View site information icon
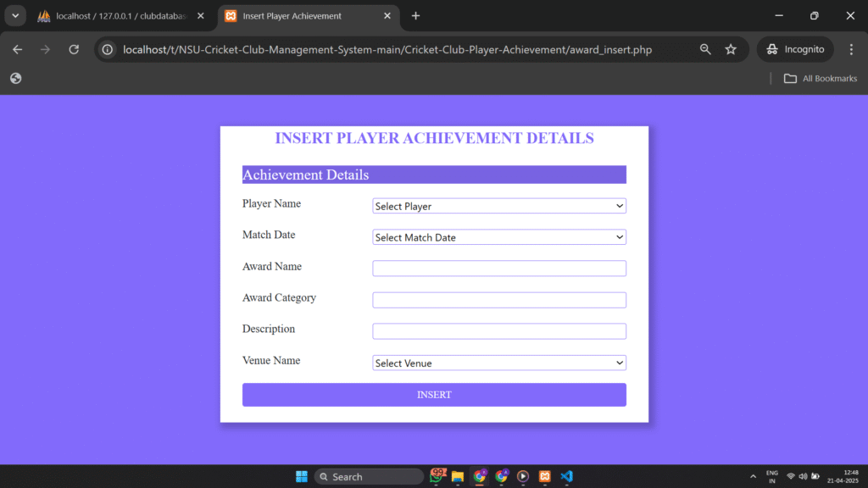Screen dimensions: 868x488 pos(108,49)
